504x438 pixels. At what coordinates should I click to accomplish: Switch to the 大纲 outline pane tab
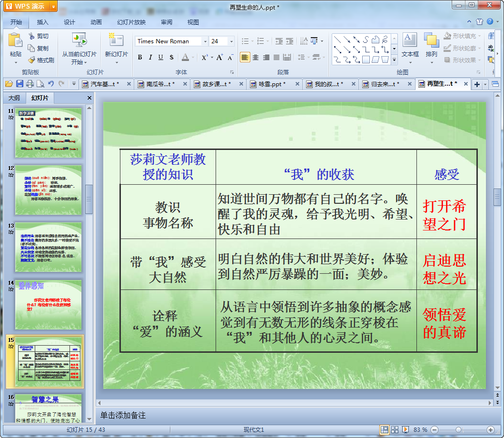point(14,98)
